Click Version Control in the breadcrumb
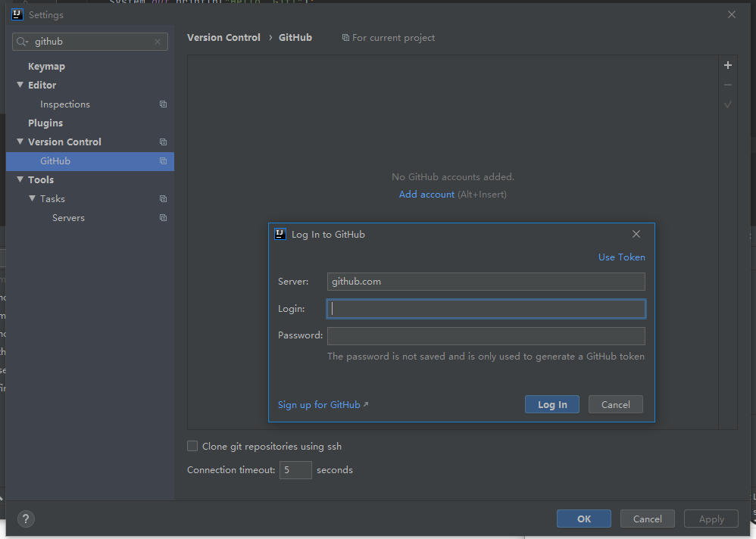The width and height of the screenshot is (756, 539). [223, 38]
